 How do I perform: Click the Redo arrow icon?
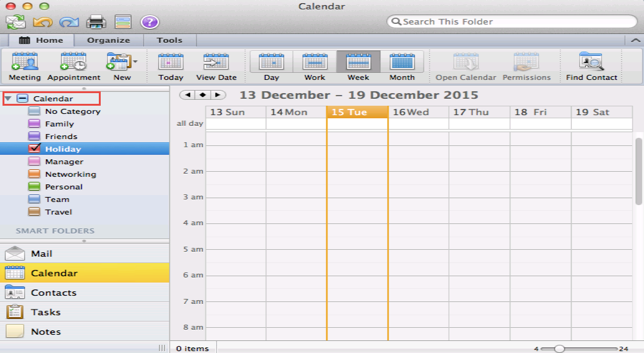click(69, 22)
